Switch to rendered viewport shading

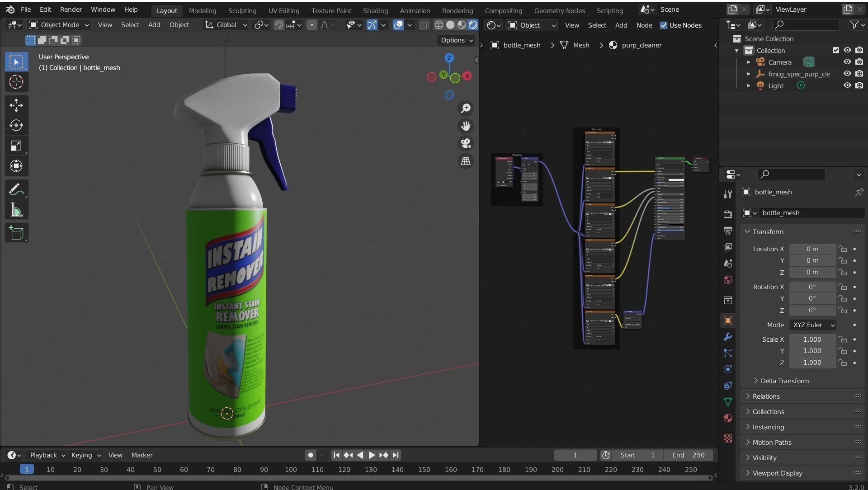pyautogui.click(x=473, y=25)
